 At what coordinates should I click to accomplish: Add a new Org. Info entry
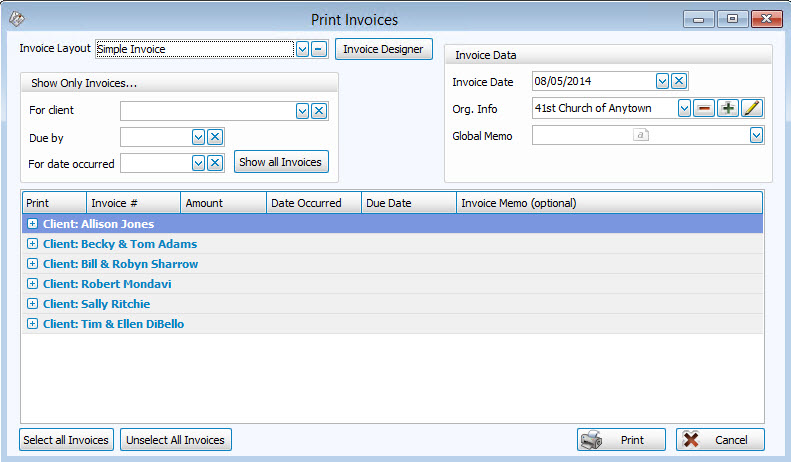[728, 109]
